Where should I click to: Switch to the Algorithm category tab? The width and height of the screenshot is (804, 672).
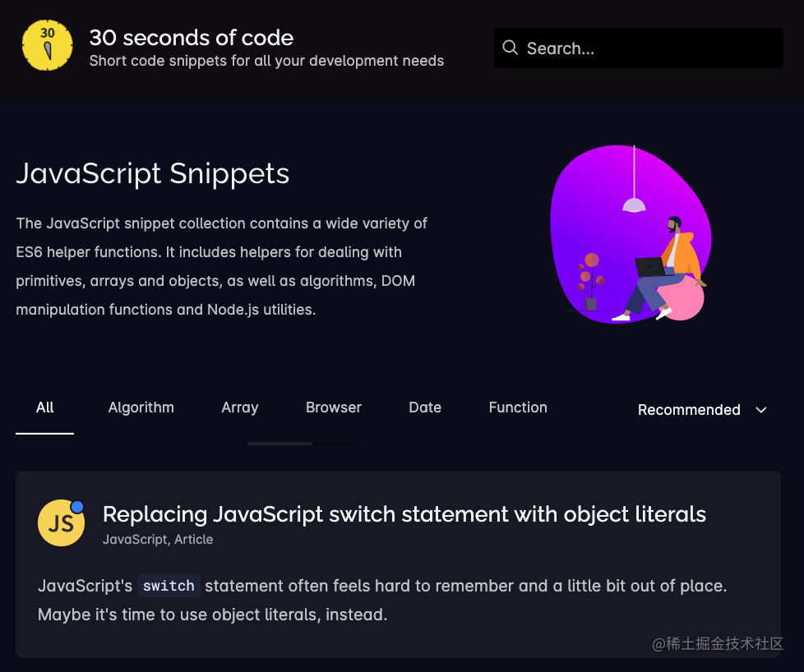pos(141,407)
